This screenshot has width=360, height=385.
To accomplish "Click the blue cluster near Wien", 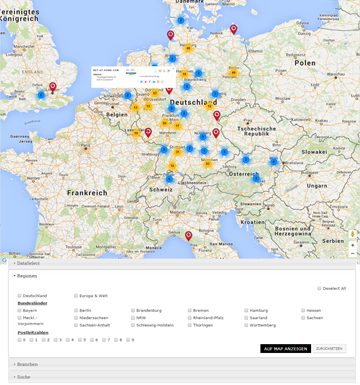I will tap(274, 162).
